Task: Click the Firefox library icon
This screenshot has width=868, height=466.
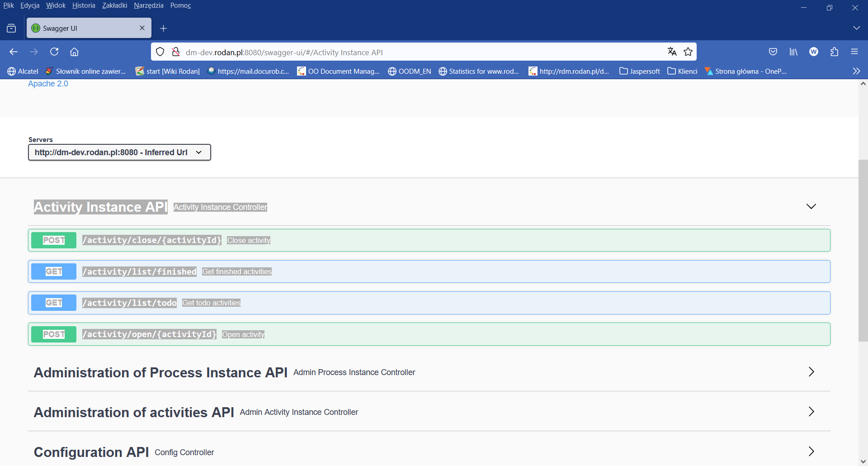Action: 793,52
